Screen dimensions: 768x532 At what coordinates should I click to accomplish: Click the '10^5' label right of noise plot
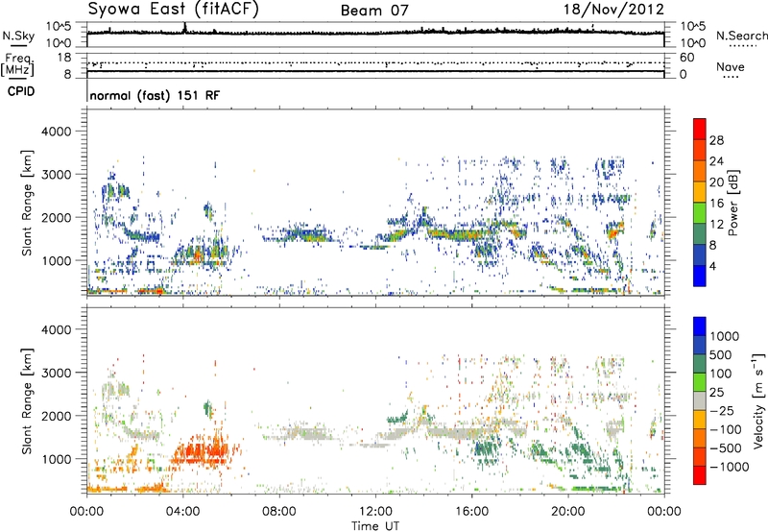point(693,27)
